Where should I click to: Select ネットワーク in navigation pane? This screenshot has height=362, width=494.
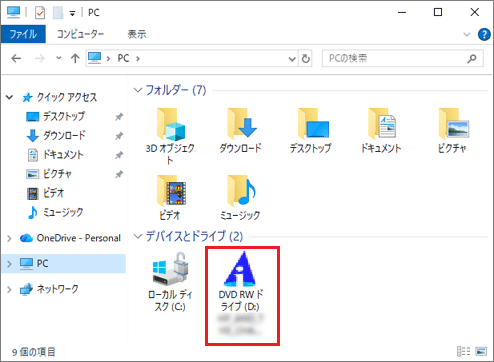coord(57,289)
